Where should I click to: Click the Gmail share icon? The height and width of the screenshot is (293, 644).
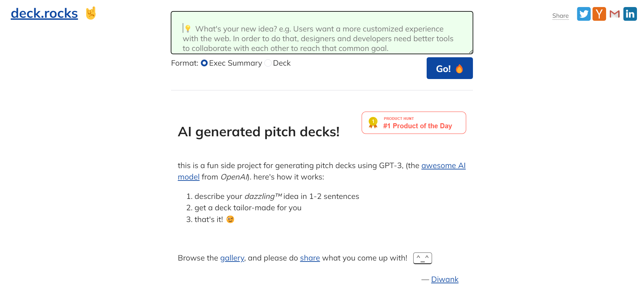click(x=614, y=14)
